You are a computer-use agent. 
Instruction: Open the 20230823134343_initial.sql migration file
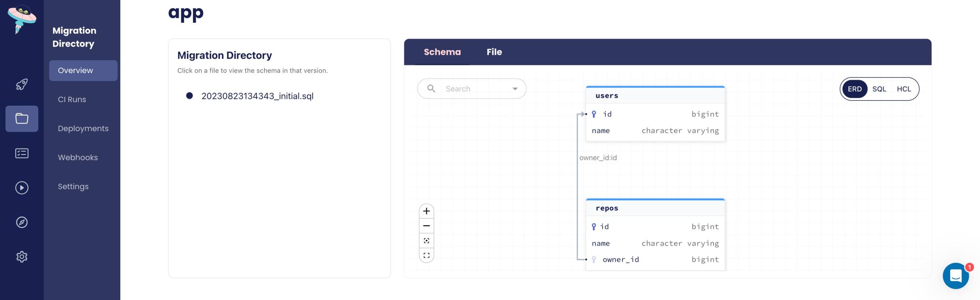[x=257, y=96]
